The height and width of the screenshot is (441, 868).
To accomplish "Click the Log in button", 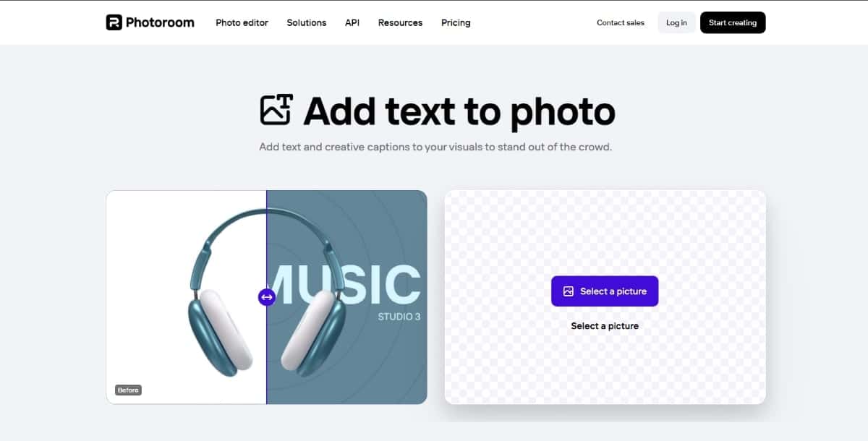I will [x=677, y=22].
